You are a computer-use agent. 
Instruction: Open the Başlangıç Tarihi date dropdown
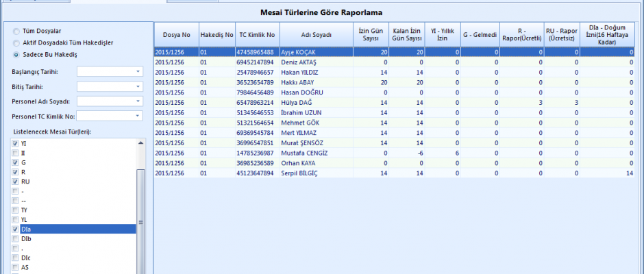[x=138, y=71]
